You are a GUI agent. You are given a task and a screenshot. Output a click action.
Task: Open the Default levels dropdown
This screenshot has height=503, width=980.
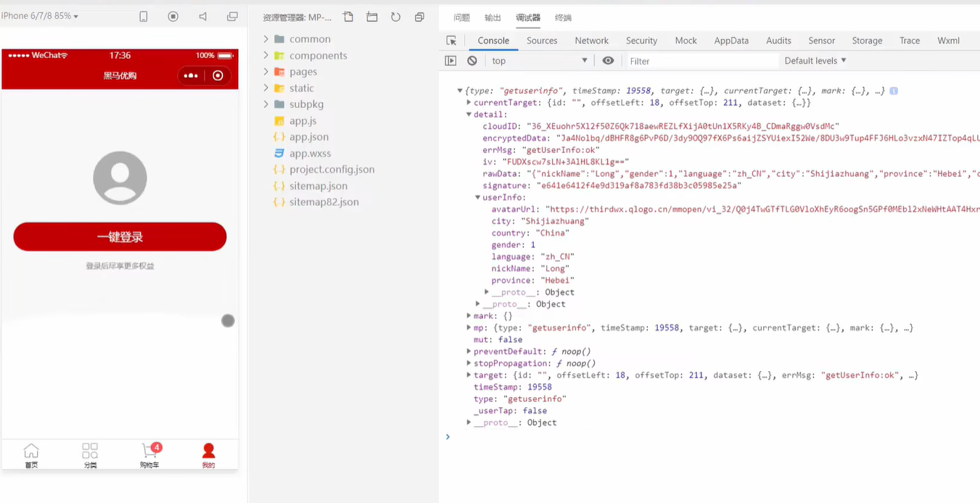[815, 61]
